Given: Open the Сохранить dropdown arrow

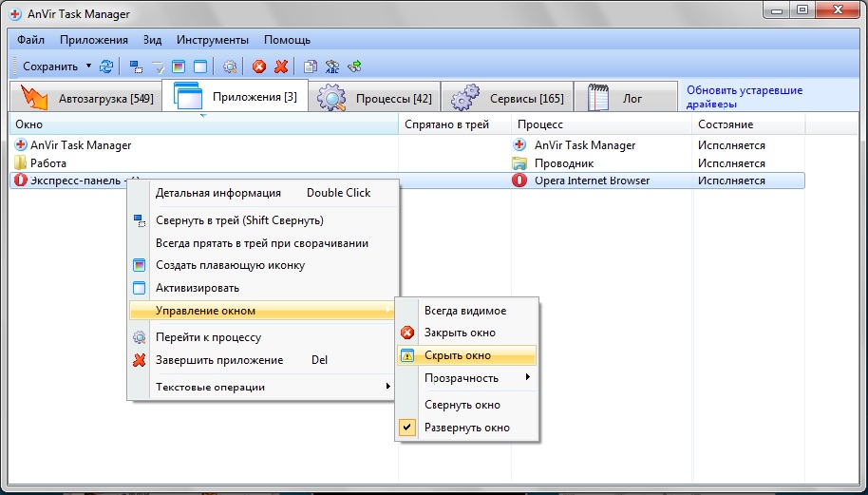Looking at the screenshot, I should coord(88,67).
